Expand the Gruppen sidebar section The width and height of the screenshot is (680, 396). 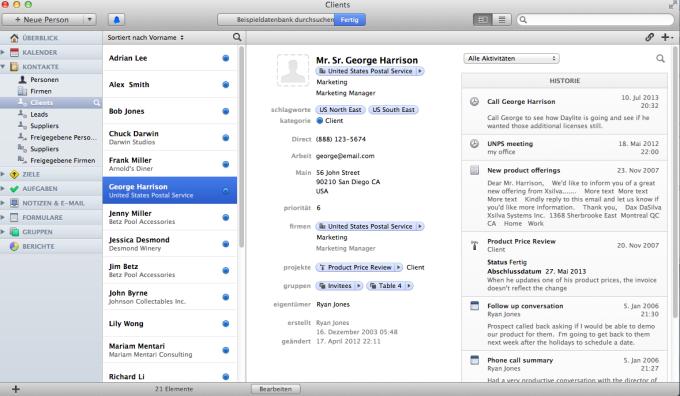coord(3,232)
